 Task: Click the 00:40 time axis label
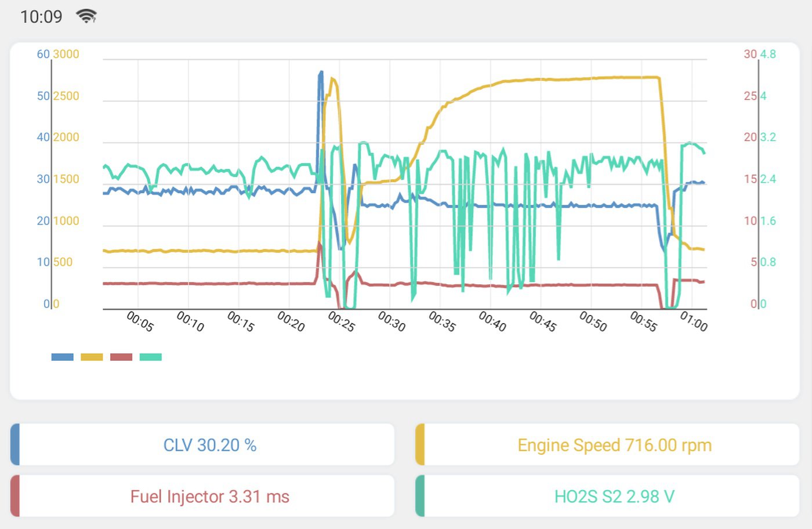point(492,321)
